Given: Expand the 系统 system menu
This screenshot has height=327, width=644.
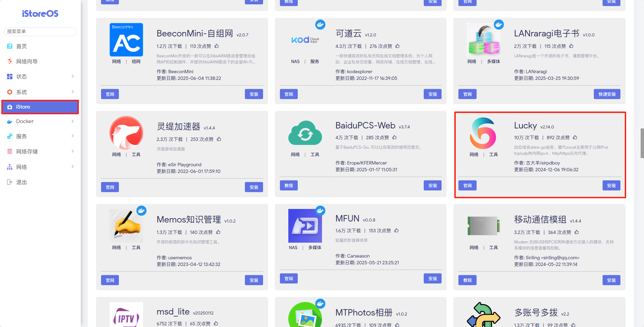Looking at the screenshot, I should (40, 92).
